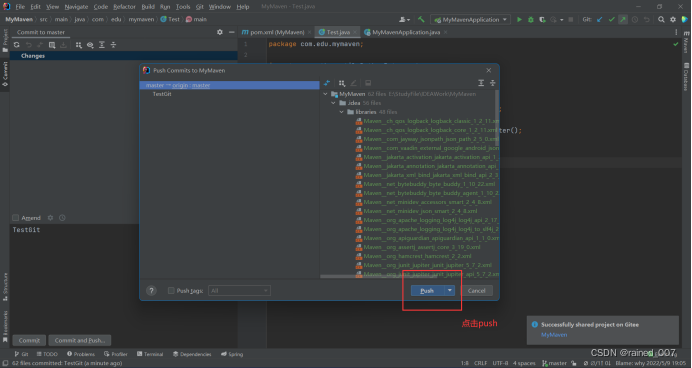Open the Spring tool window
The image size is (692, 368).
tap(232, 354)
